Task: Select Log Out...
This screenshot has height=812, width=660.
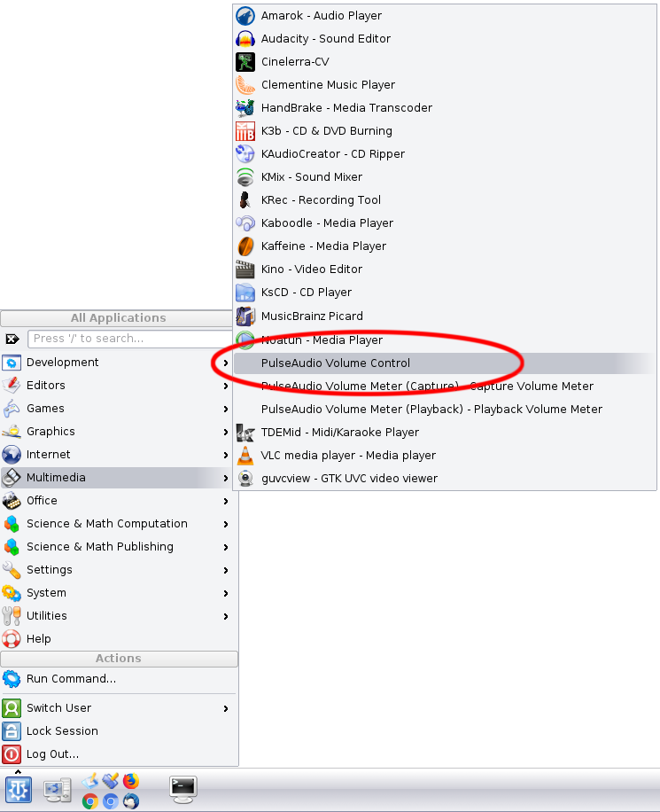Action: tap(119, 754)
